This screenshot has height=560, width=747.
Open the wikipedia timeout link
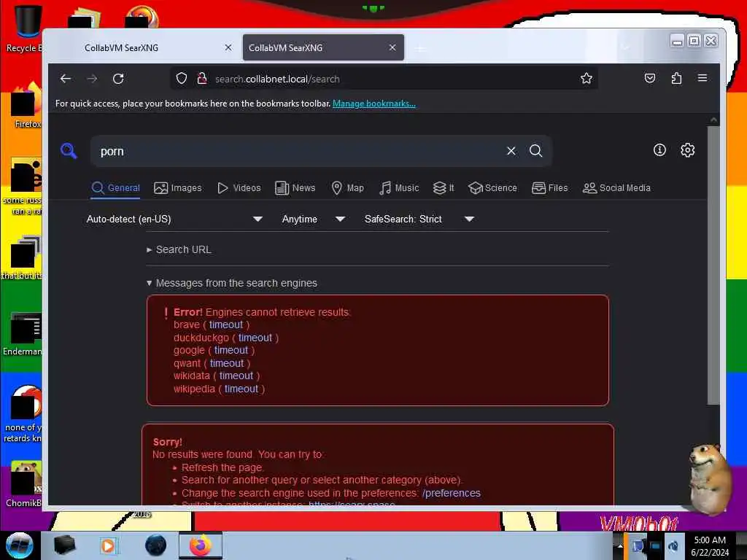tap(241, 389)
